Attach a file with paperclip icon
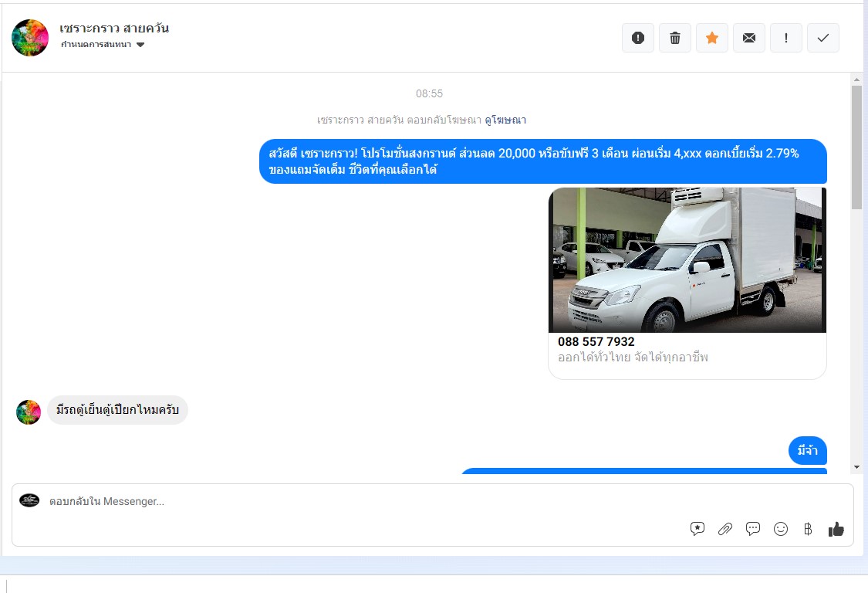 (x=725, y=529)
